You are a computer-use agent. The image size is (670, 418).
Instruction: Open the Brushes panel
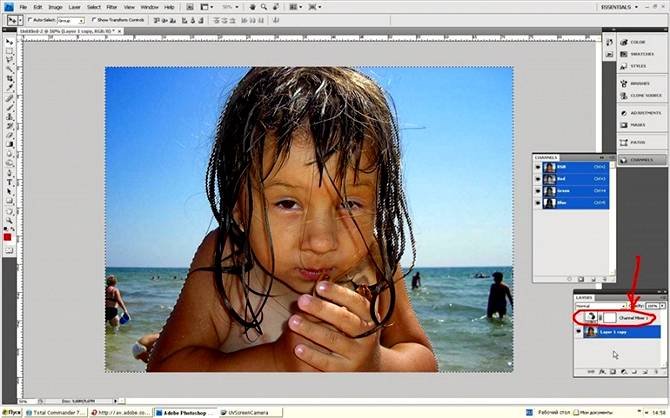636,83
